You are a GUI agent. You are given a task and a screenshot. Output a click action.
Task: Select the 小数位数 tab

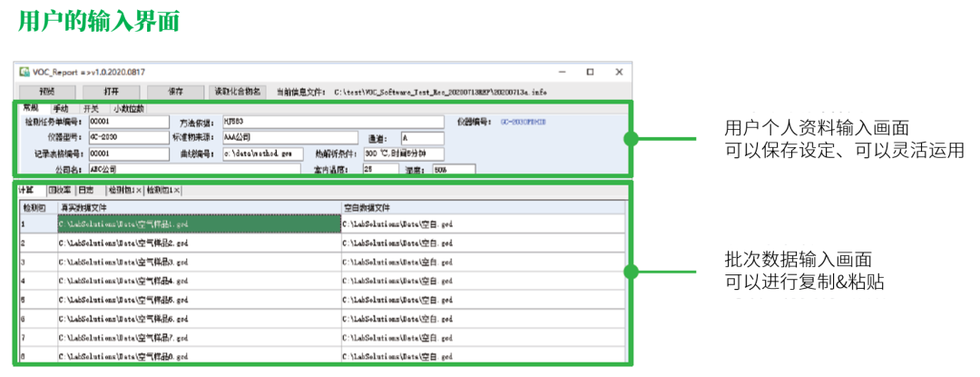click(128, 108)
